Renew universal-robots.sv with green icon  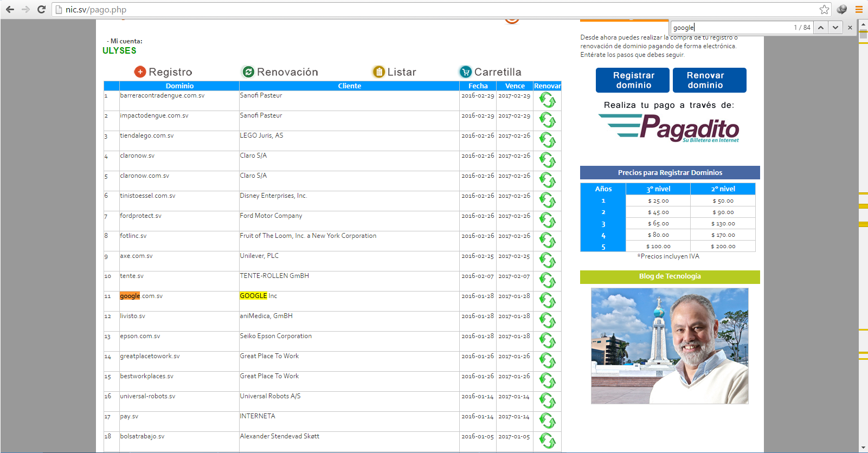coord(547,401)
